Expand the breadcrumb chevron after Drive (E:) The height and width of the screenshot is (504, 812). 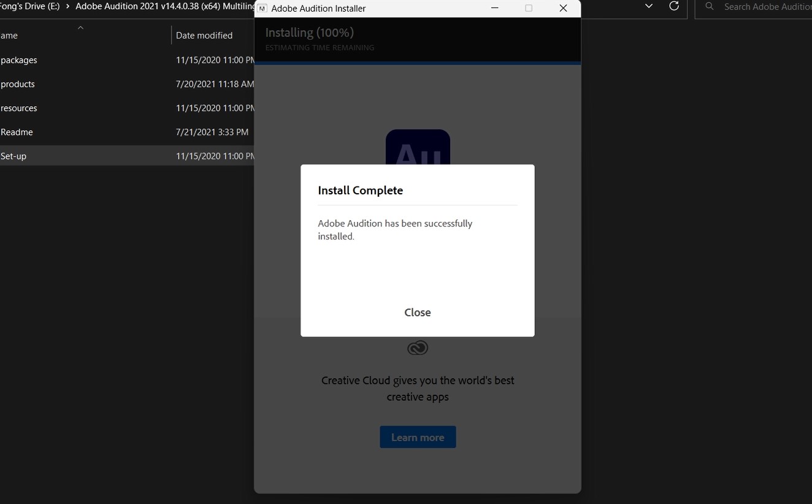(67, 7)
